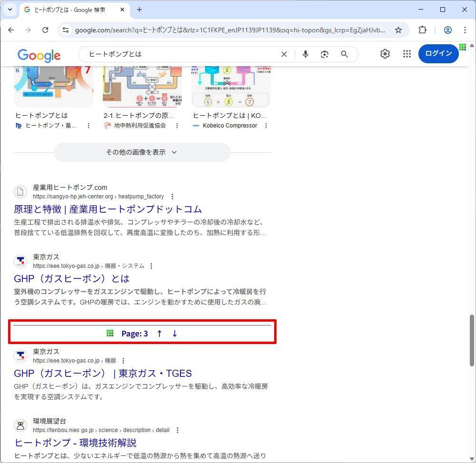
Task: Open Google quick settings gear
Action: click(x=385, y=54)
